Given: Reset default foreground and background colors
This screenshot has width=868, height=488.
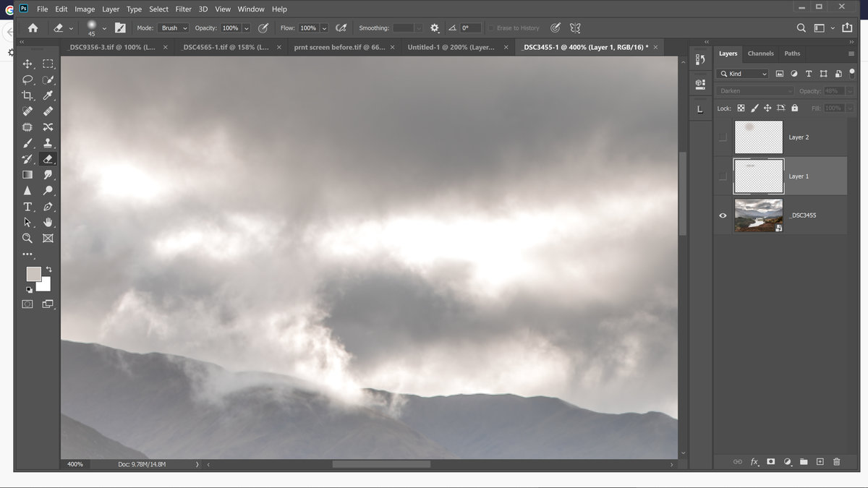Looking at the screenshot, I should point(29,290).
